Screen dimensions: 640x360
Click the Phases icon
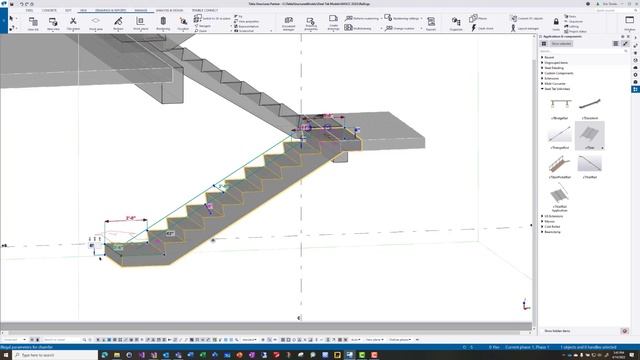[x=478, y=18]
